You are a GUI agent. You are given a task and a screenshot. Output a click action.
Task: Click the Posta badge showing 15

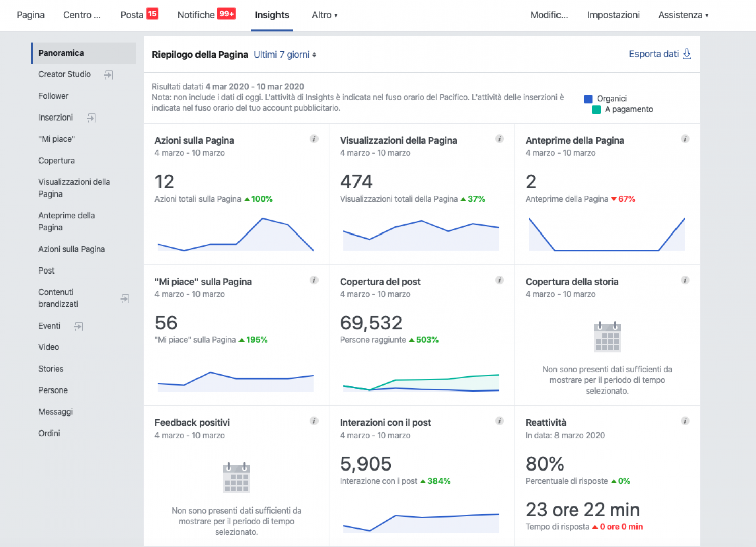click(152, 14)
